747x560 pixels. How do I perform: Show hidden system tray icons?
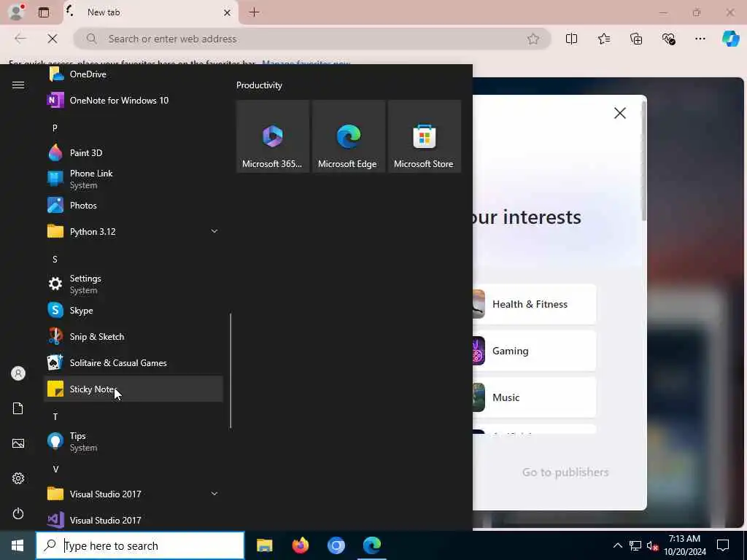click(x=617, y=545)
